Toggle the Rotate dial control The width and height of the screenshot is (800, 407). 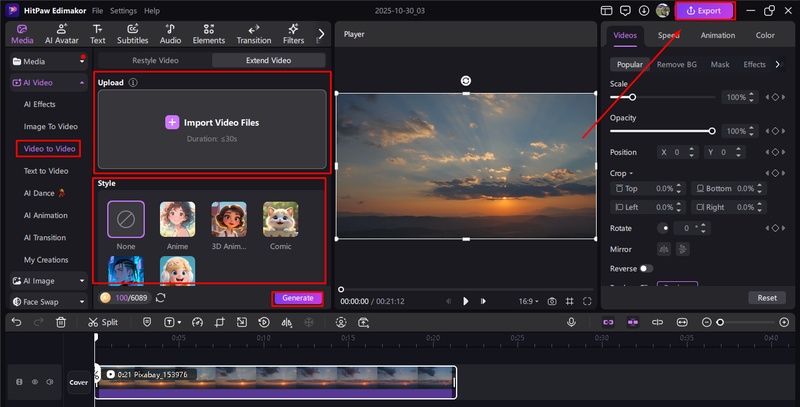663,228
